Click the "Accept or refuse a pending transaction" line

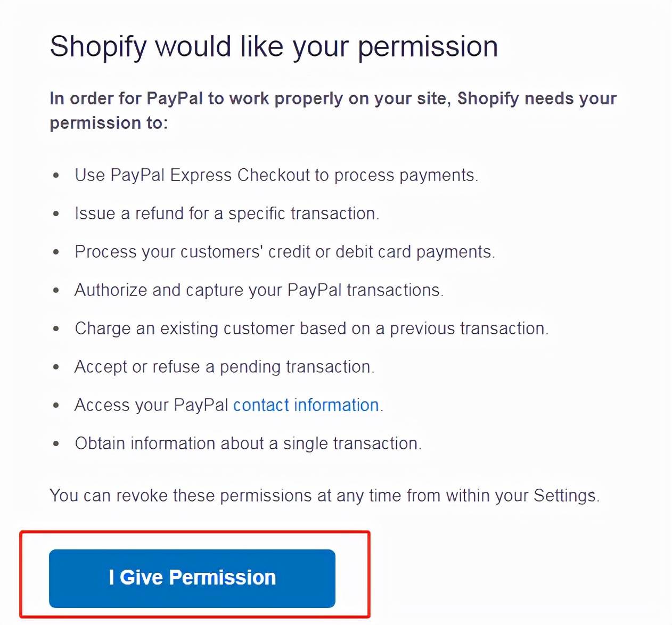coord(225,367)
